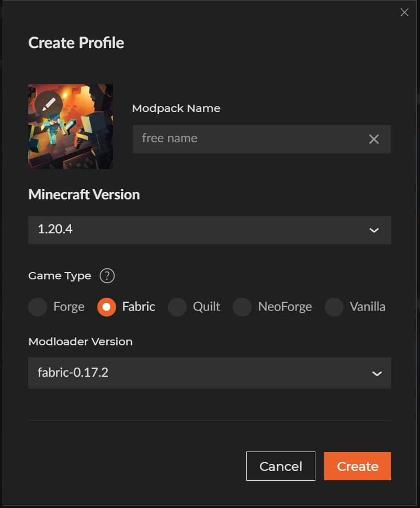Image resolution: width=420 pixels, height=508 pixels.
Task: Click the Cancel button
Action: (281, 466)
